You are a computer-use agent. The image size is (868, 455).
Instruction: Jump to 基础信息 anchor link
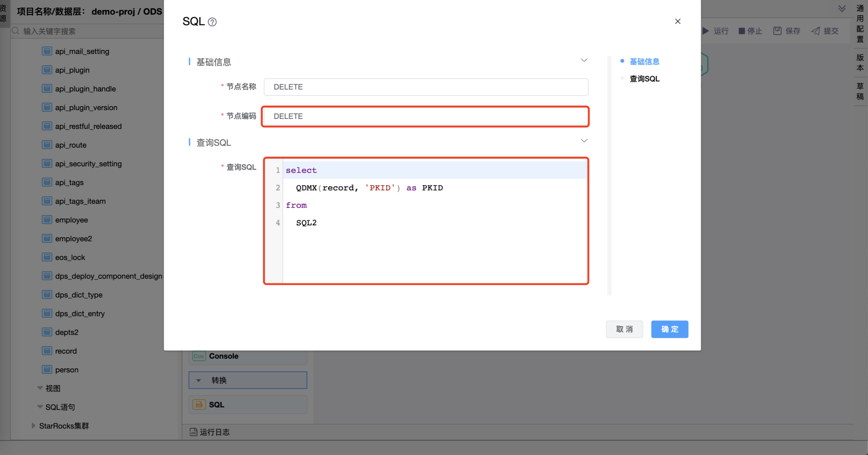[x=644, y=61]
